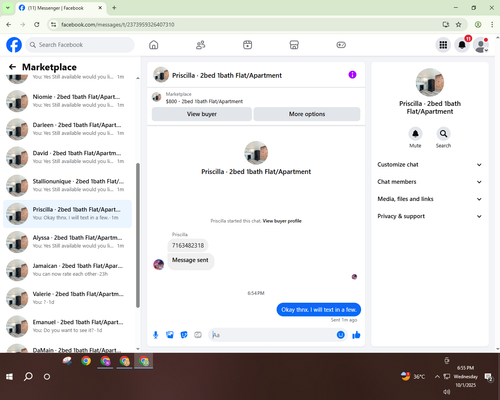Click the More options button
The image size is (500, 400).
coord(307,114)
